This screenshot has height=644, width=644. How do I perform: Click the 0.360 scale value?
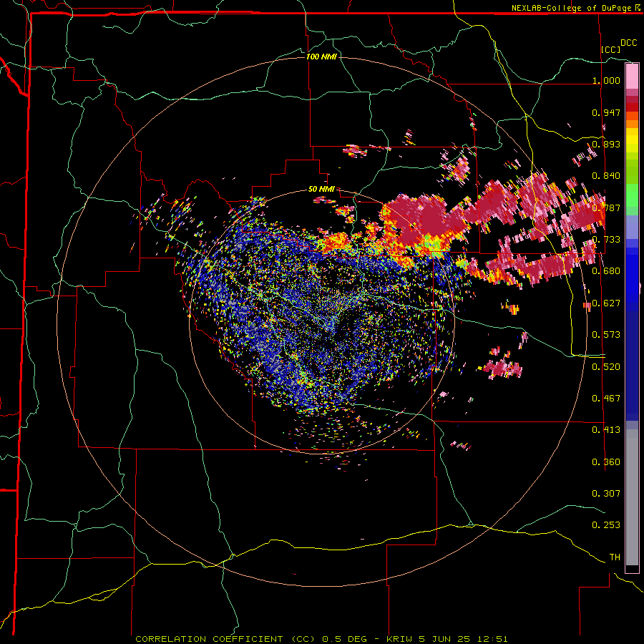(606, 462)
